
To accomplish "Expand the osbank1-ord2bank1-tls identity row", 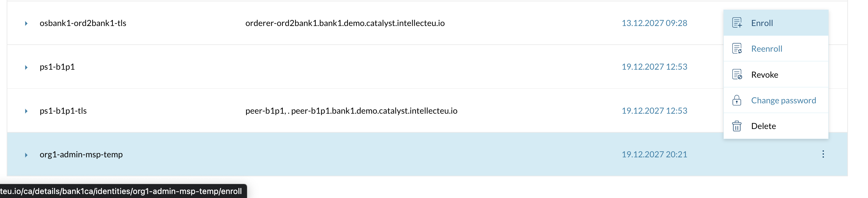I will 27,24.
